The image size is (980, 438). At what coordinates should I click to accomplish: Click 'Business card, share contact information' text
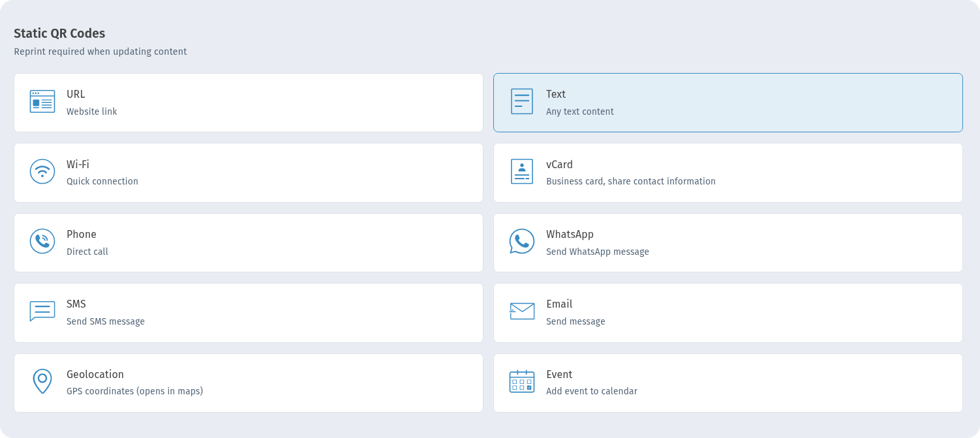[631, 181]
